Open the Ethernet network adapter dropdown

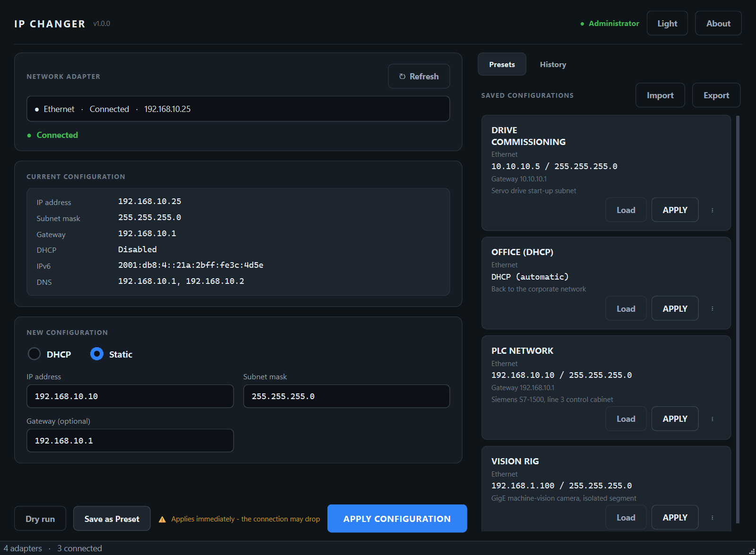coord(238,109)
